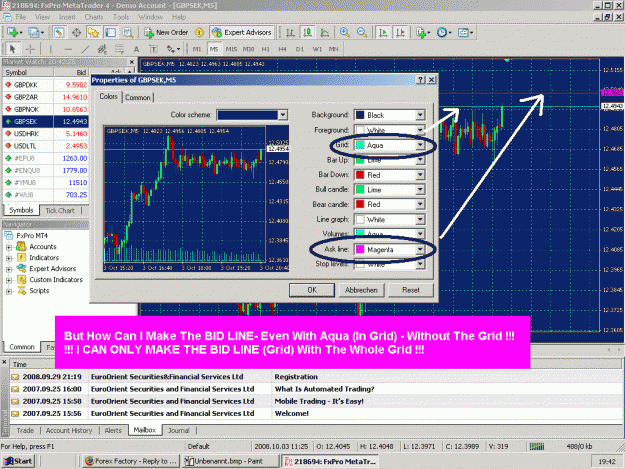Select the Fibonacci Retracement tool
The height and width of the screenshot is (469, 625).
click(x=119, y=49)
